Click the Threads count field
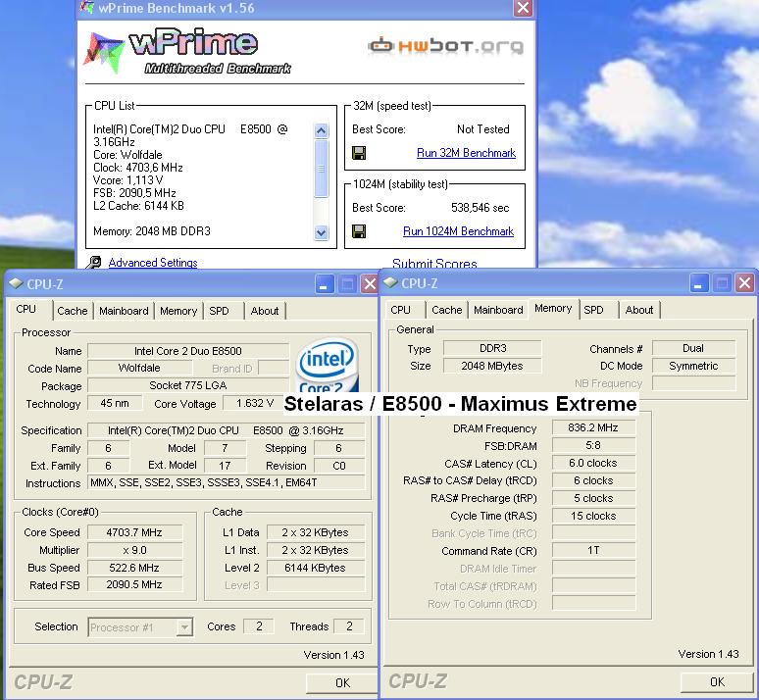 349,626
